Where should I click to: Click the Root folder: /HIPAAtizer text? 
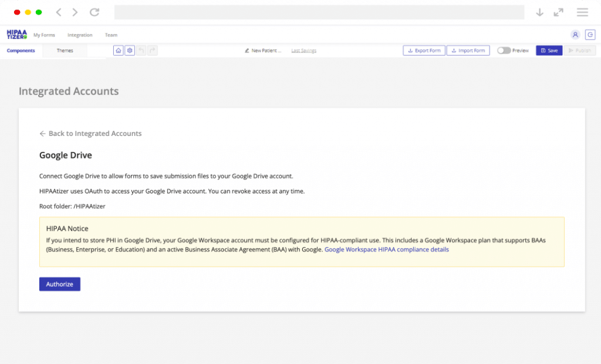click(x=72, y=206)
